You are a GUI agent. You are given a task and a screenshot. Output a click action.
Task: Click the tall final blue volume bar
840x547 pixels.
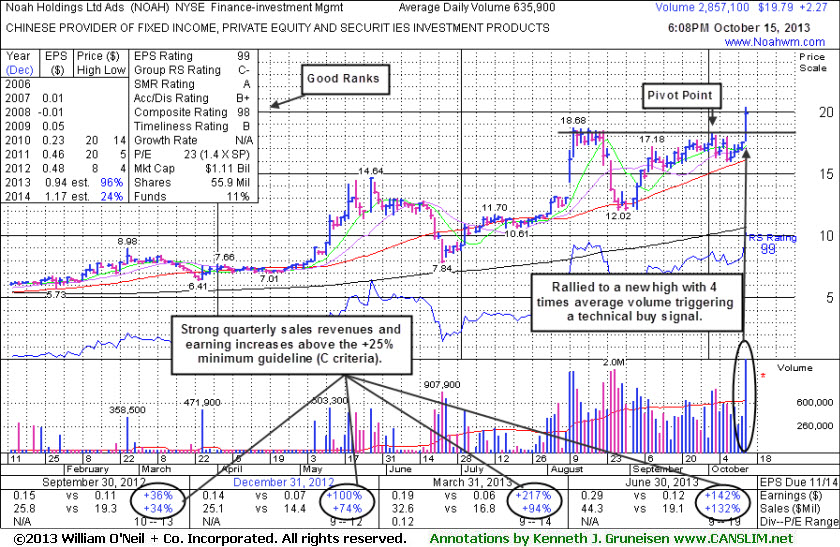click(x=745, y=406)
